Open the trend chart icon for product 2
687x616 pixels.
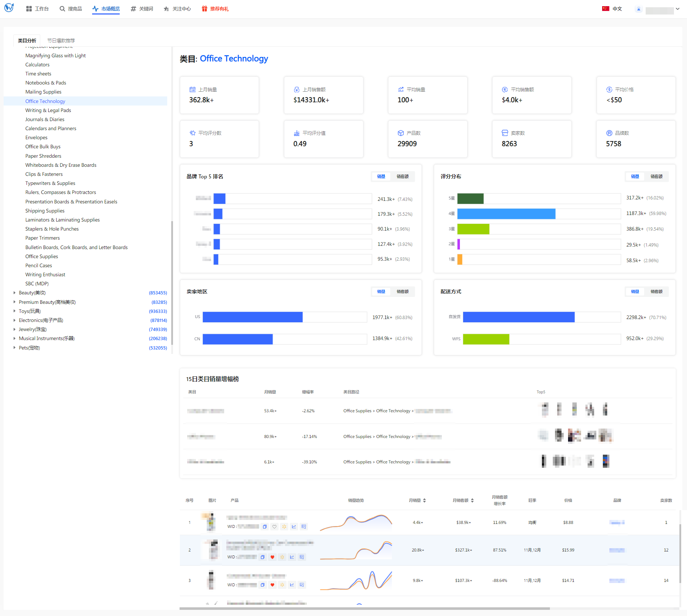pos(292,557)
